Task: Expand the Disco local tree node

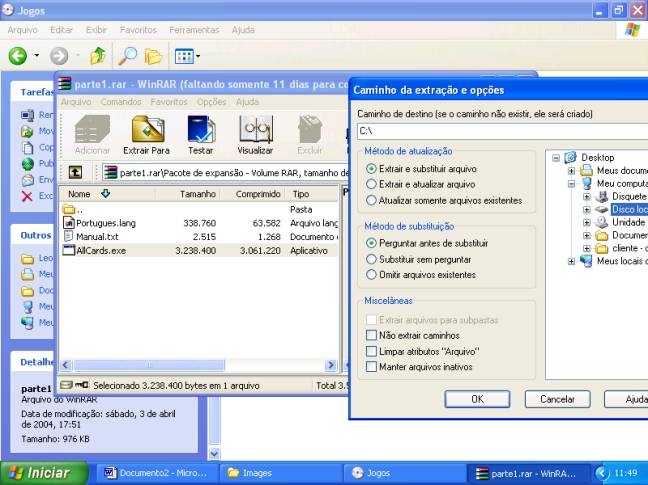Action: (586, 210)
